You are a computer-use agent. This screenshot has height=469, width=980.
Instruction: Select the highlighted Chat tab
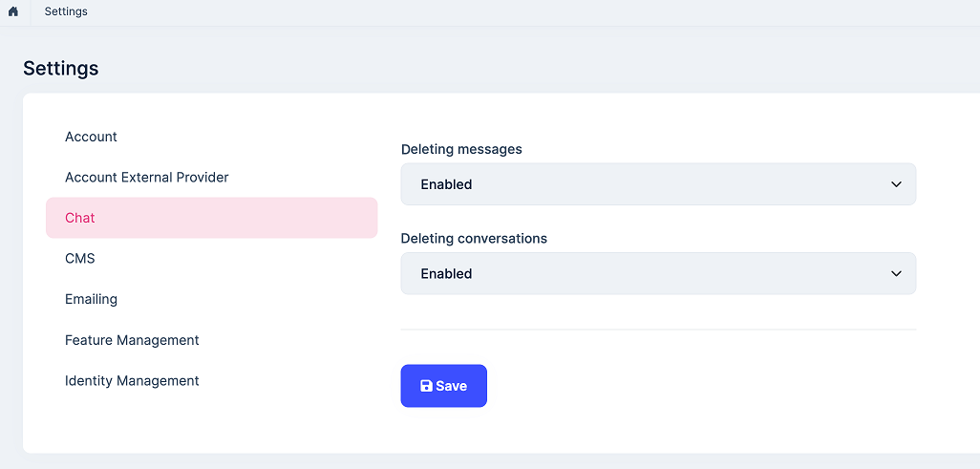[x=80, y=218]
